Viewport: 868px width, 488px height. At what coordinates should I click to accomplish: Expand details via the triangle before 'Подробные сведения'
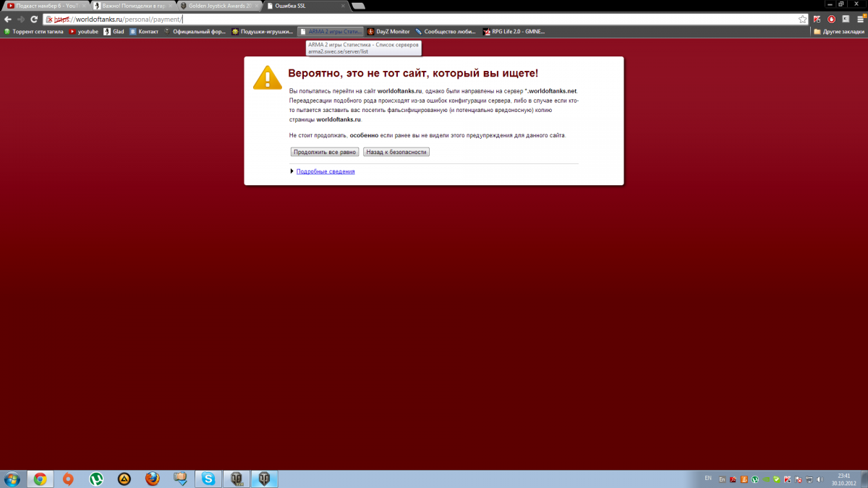(292, 171)
